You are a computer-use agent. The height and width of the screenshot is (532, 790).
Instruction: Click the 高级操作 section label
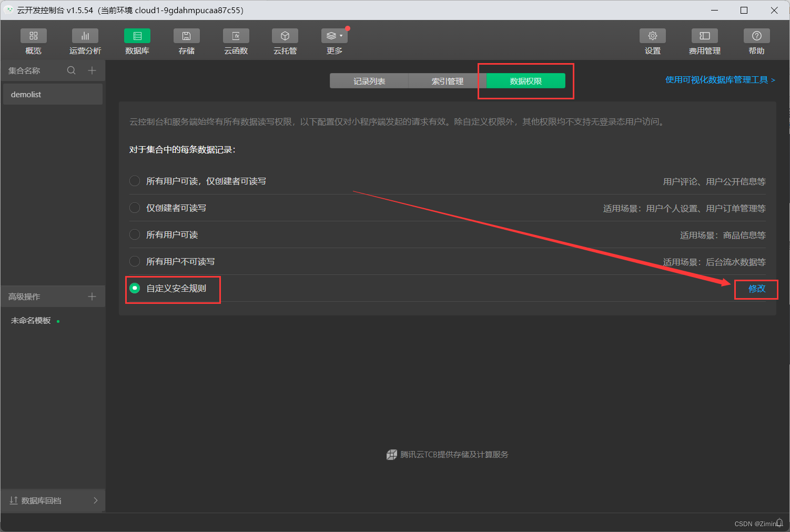click(24, 296)
